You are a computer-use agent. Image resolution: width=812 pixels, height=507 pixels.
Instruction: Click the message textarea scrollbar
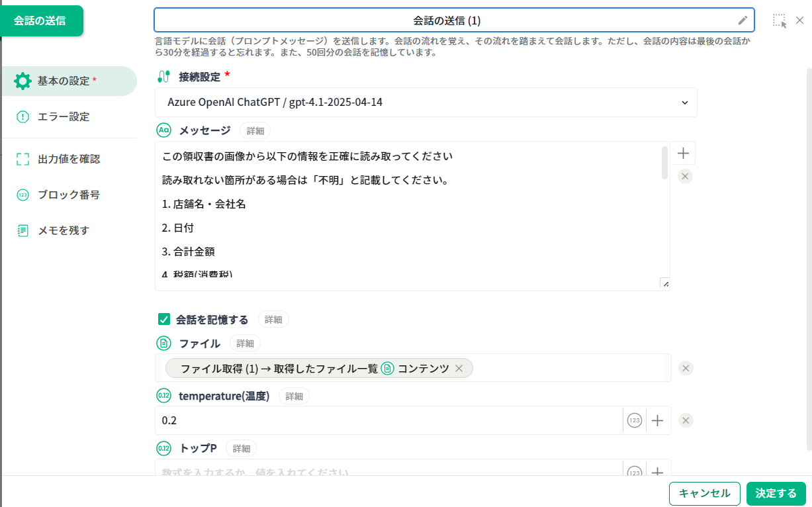click(664, 163)
